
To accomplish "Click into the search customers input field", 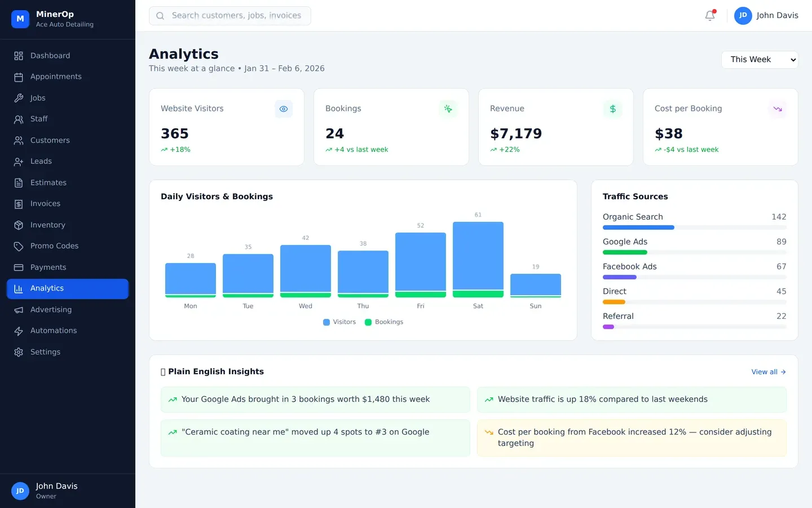I will pyautogui.click(x=237, y=16).
